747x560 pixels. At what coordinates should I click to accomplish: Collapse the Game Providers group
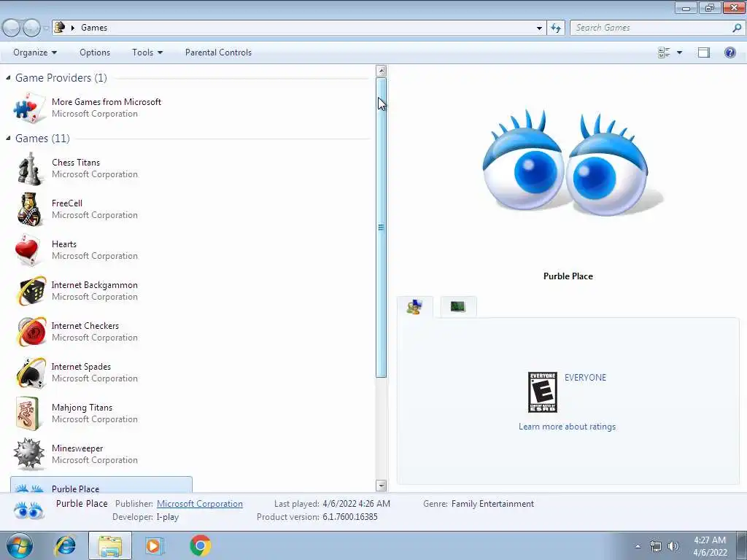coord(8,77)
